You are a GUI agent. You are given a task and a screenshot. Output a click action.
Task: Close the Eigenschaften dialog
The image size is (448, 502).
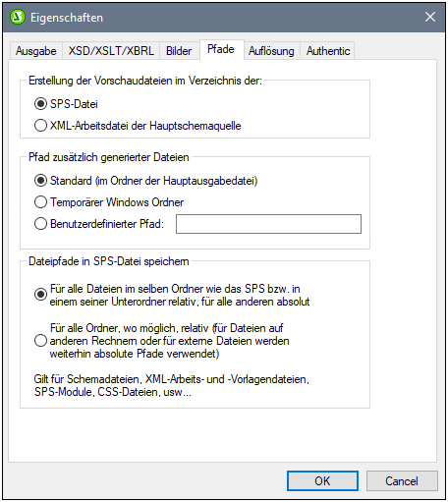[430, 17]
